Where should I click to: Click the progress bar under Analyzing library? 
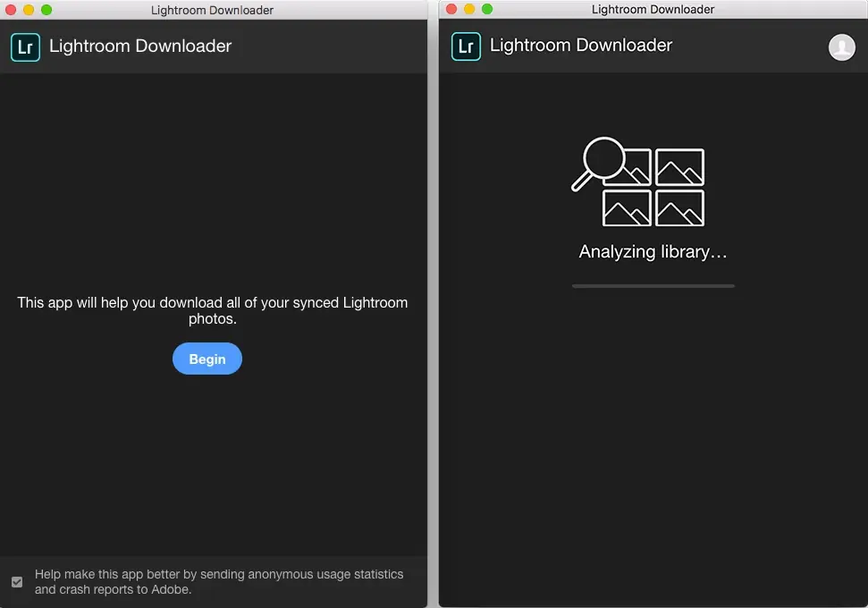click(x=653, y=285)
